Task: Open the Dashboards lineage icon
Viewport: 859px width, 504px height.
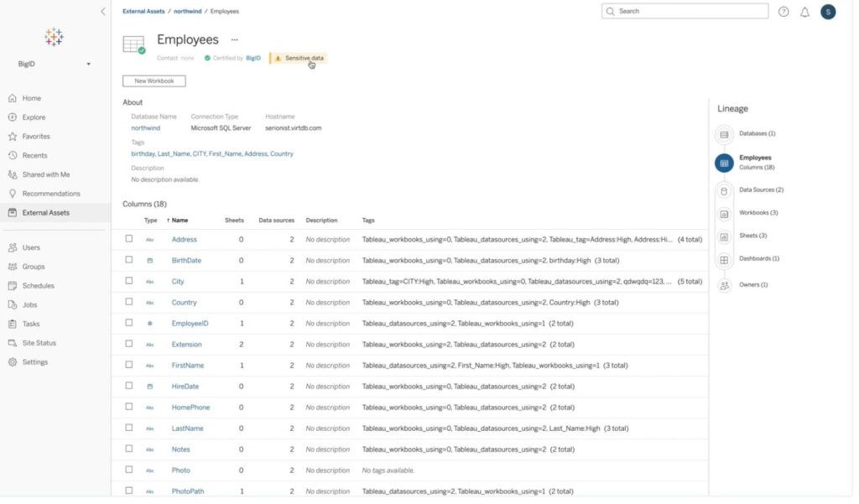Action: 724,259
